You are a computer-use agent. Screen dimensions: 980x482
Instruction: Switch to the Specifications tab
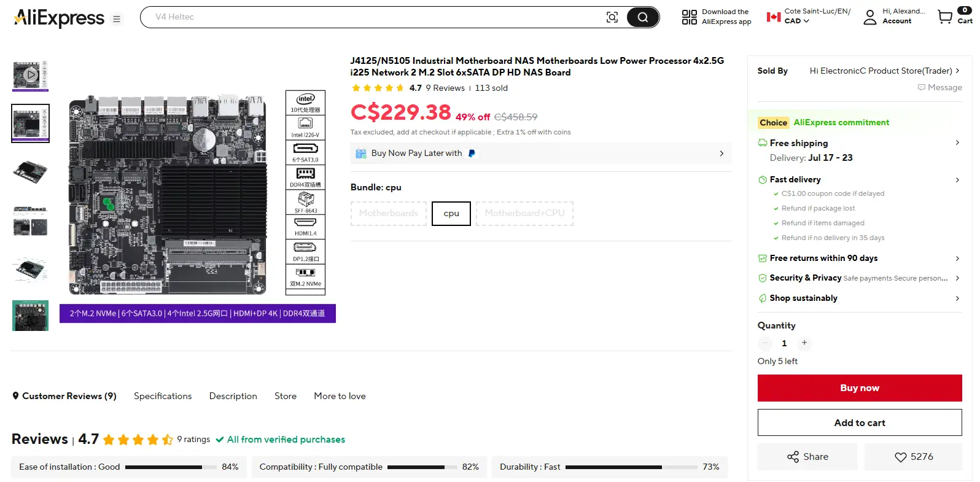[163, 396]
